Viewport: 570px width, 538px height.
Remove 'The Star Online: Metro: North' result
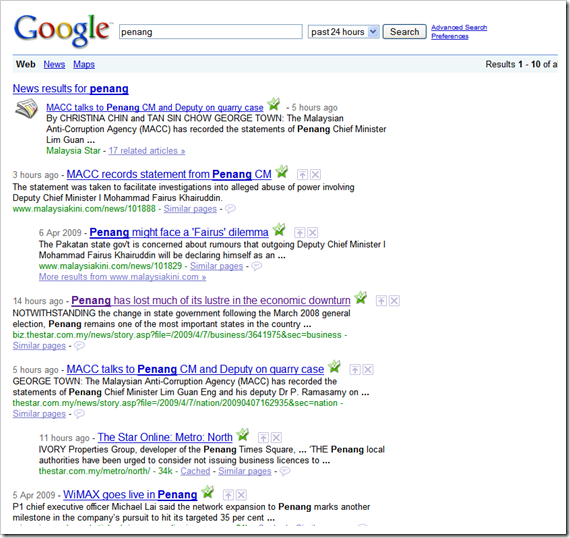[x=277, y=438]
